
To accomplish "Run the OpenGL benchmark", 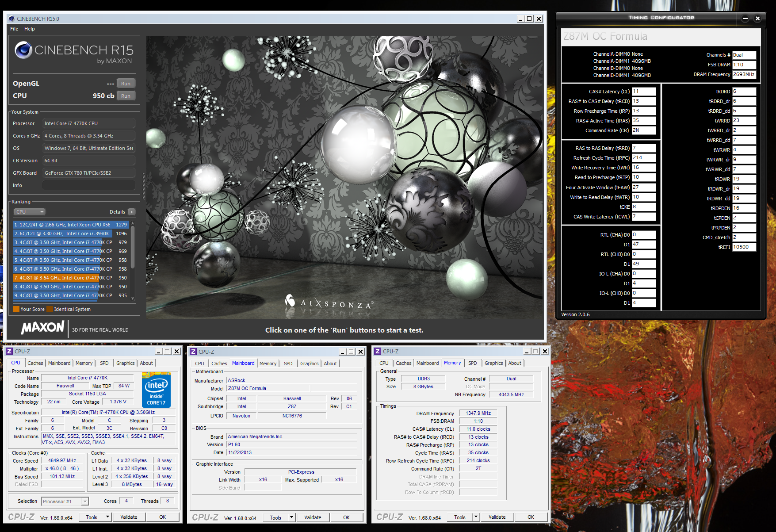I will click(x=126, y=84).
